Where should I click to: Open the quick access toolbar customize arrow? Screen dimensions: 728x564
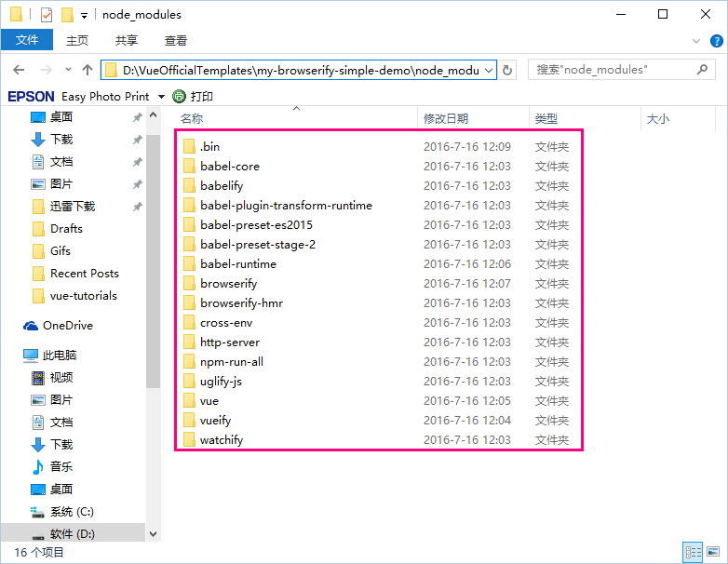[84, 15]
